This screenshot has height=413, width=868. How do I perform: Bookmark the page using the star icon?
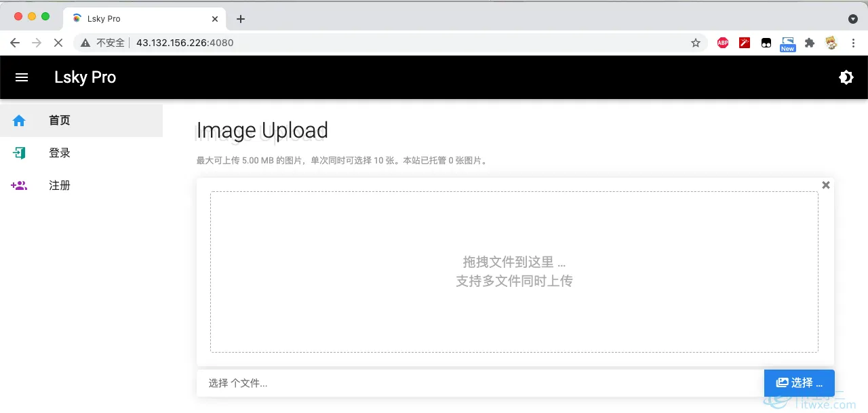pyautogui.click(x=696, y=42)
